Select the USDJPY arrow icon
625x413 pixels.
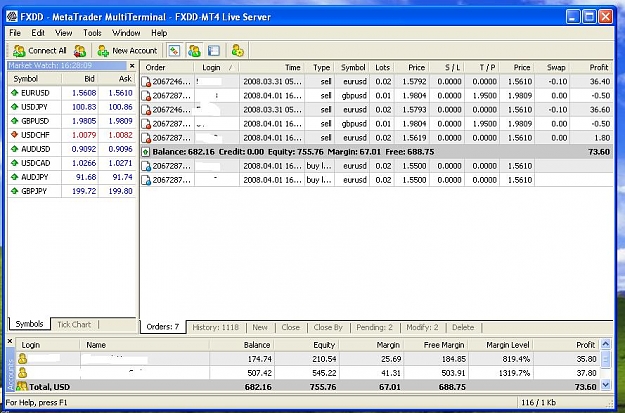pos(15,107)
